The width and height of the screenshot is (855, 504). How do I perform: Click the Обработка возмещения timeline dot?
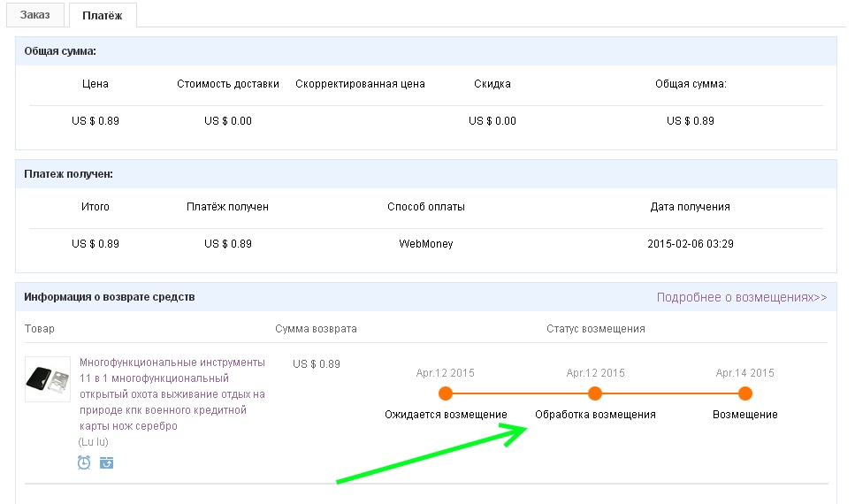tap(595, 393)
